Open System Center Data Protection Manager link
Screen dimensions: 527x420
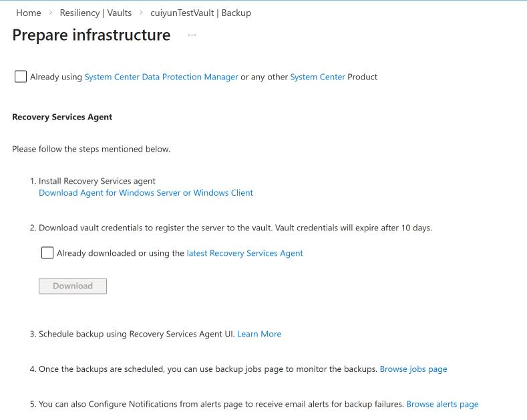161,77
